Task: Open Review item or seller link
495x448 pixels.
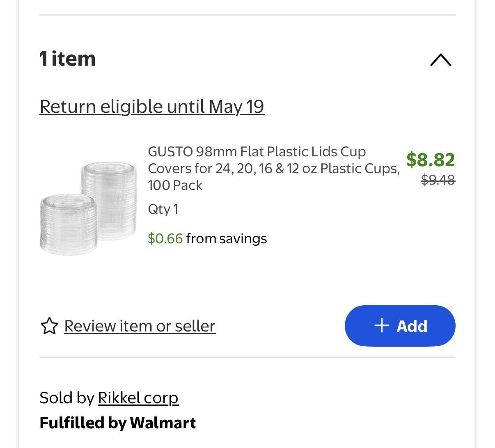Action: tap(140, 326)
